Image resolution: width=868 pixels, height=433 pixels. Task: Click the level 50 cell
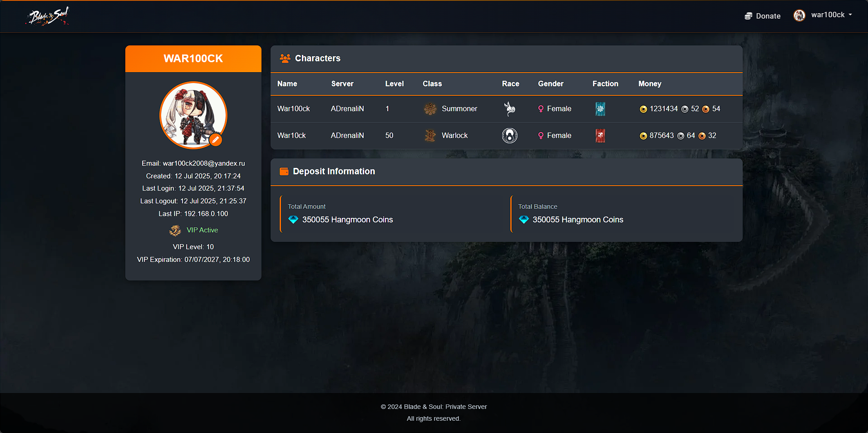pyautogui.click(x=390, y=136)
